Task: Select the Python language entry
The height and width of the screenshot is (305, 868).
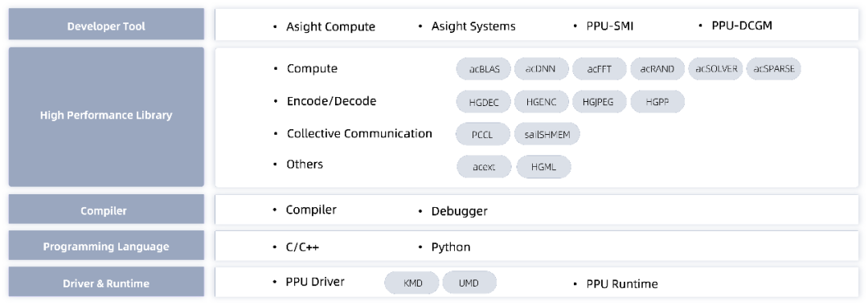Action: point(451,247)
